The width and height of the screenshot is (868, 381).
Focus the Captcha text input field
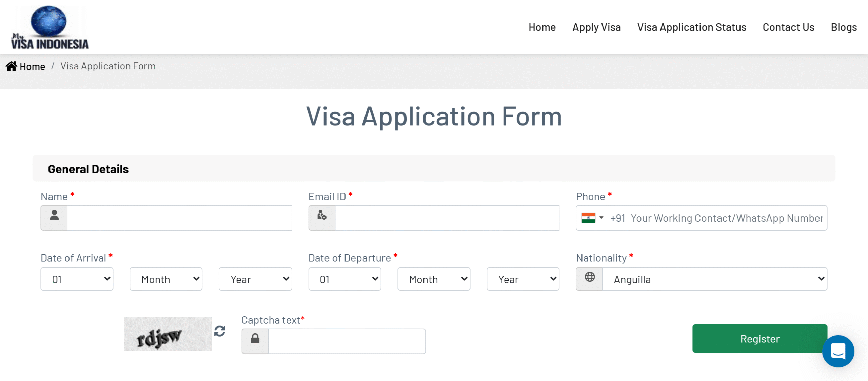[x=347, y=341]
